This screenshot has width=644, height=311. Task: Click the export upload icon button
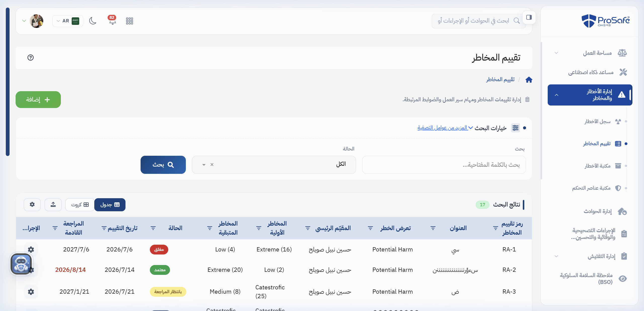click(53, 205)
